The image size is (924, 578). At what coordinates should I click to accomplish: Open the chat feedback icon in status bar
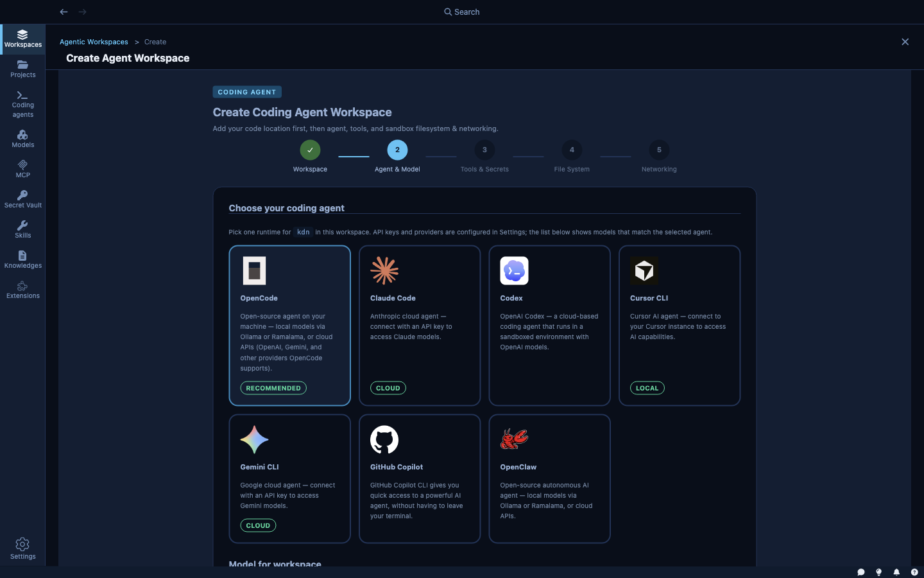861,572
